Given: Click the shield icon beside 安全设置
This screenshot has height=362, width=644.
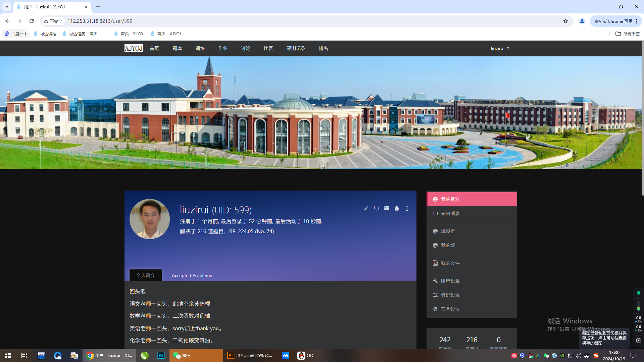Looking at the screenshot, I should (x=435, y=309).
